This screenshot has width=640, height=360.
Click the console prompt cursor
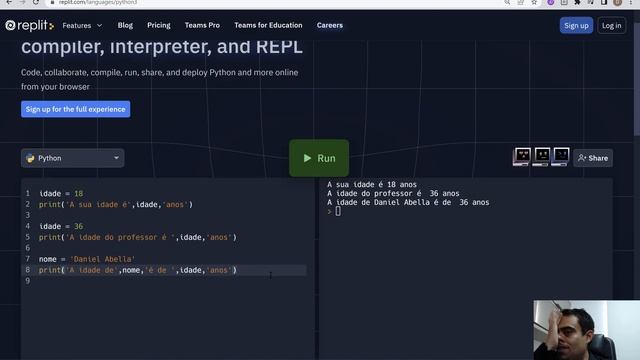(x=338, y=211)
